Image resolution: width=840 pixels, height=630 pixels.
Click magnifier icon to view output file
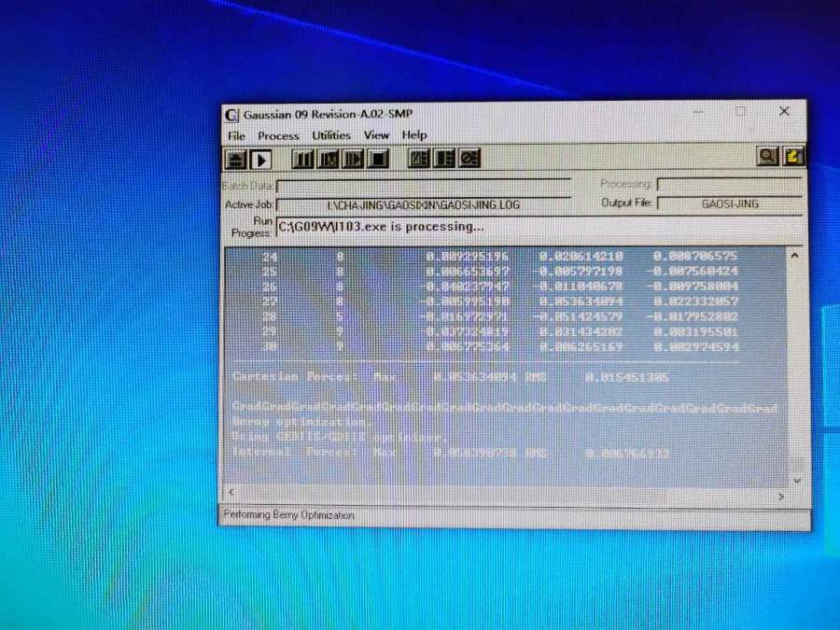pyautogui.click(x=767, y=157)
